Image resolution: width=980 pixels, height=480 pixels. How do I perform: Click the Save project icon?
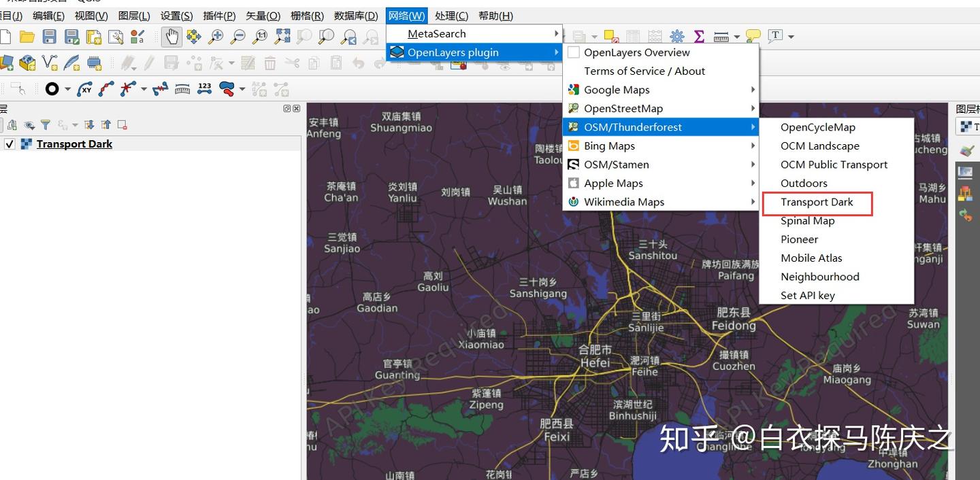pos(49,36)
